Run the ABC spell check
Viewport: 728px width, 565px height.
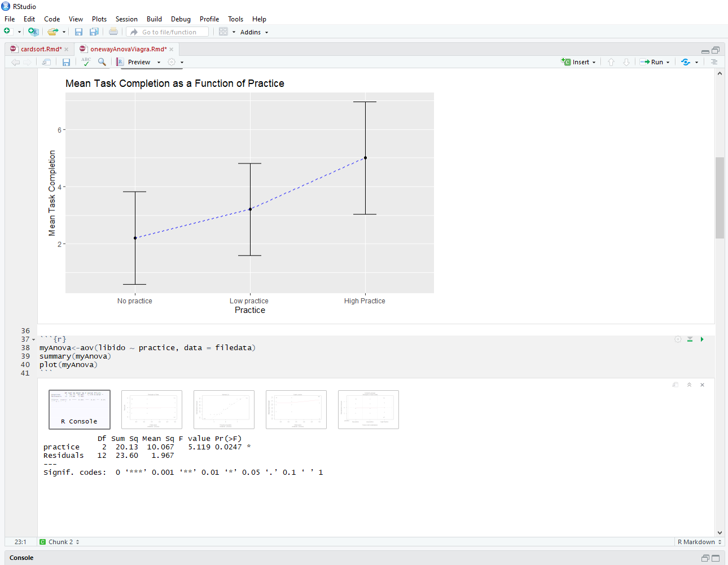[x=86, y=61]
